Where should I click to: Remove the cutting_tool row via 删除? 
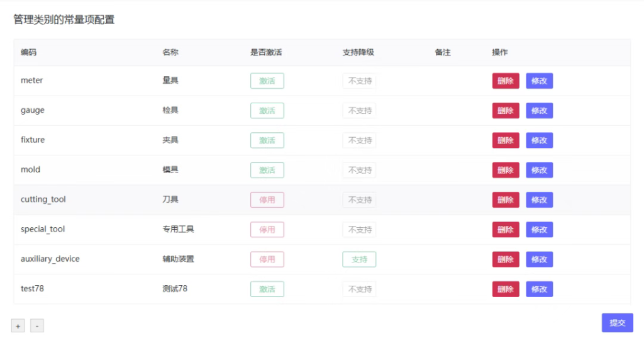pos(506,200)
